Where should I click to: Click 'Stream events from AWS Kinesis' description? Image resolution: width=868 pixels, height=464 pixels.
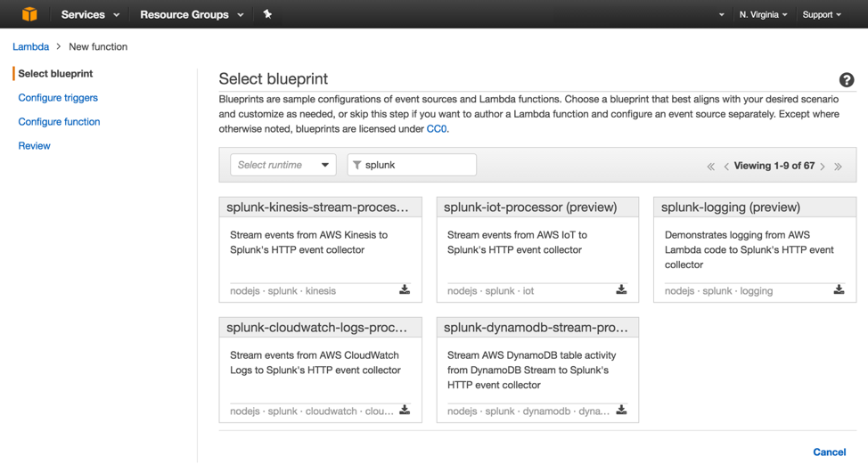click(309, 242)
